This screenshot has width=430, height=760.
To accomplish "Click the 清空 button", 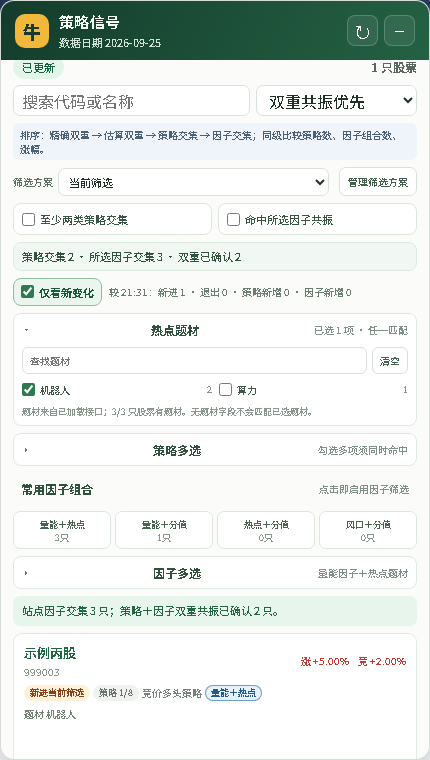I will click(390, 361).
